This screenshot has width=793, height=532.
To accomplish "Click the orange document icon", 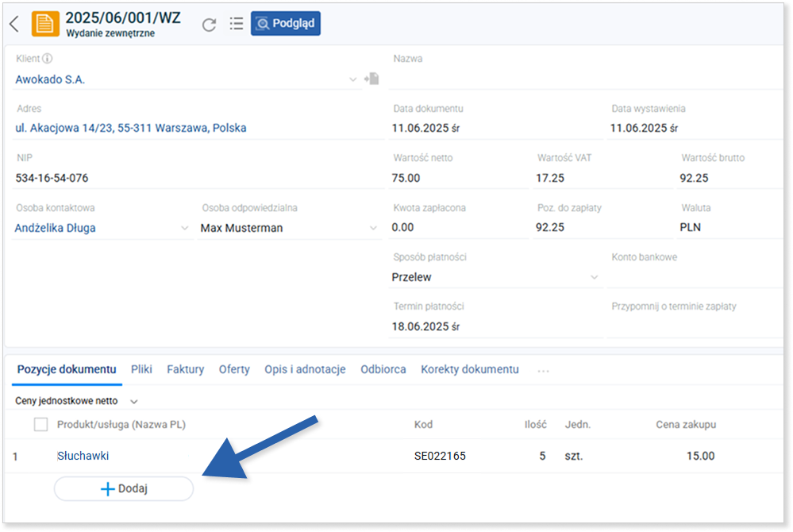I will [x=45, y=24].
